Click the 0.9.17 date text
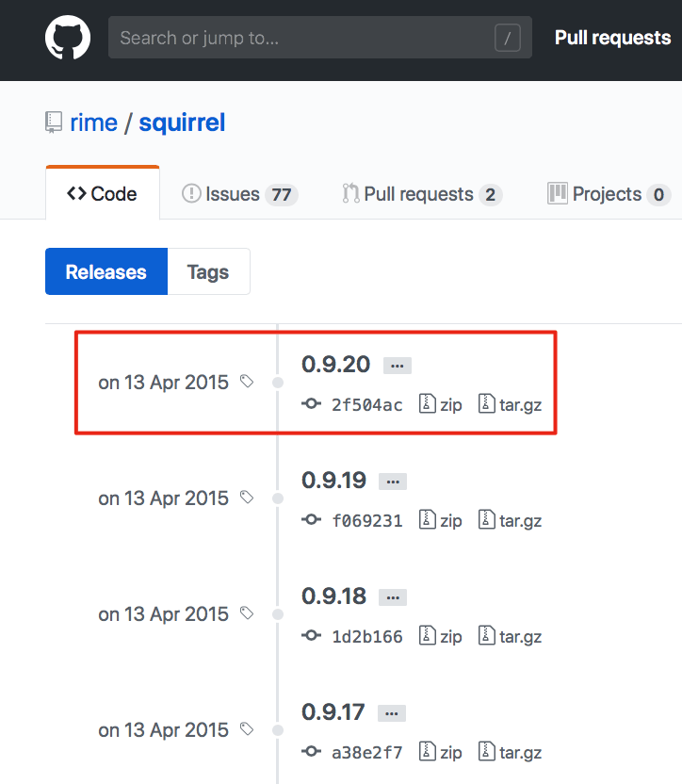The width and height of the screenshot is (682, 784). 163,730
